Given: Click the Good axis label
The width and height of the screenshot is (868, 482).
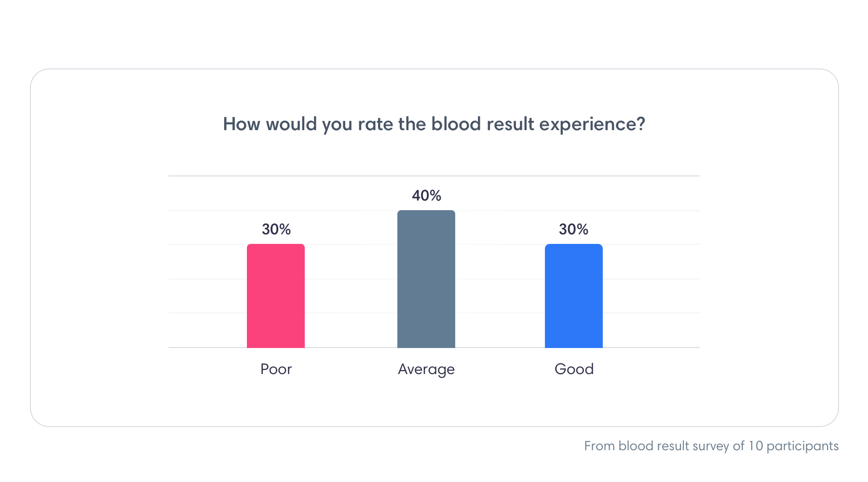Looking at the screenshot, I should click(574, 369).
